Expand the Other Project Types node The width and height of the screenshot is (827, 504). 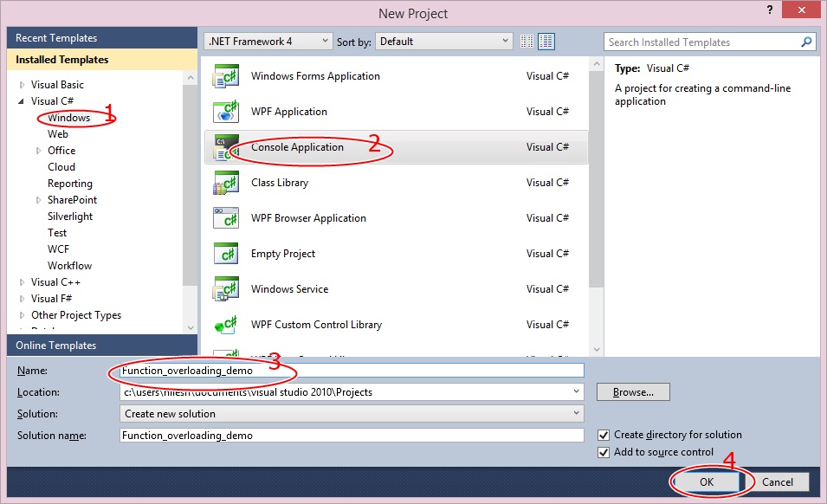(x=22, y=315)
